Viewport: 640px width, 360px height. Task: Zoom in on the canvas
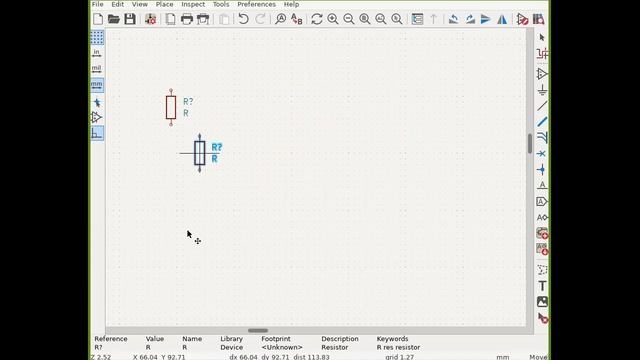pyautogui.click(x=333, y=19)
